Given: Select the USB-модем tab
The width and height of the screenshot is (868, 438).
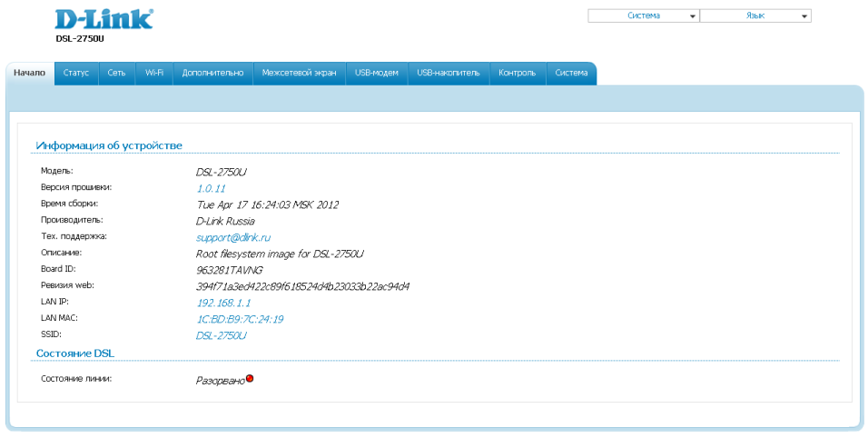Looking at the screenshot, I should click(377, 73).
